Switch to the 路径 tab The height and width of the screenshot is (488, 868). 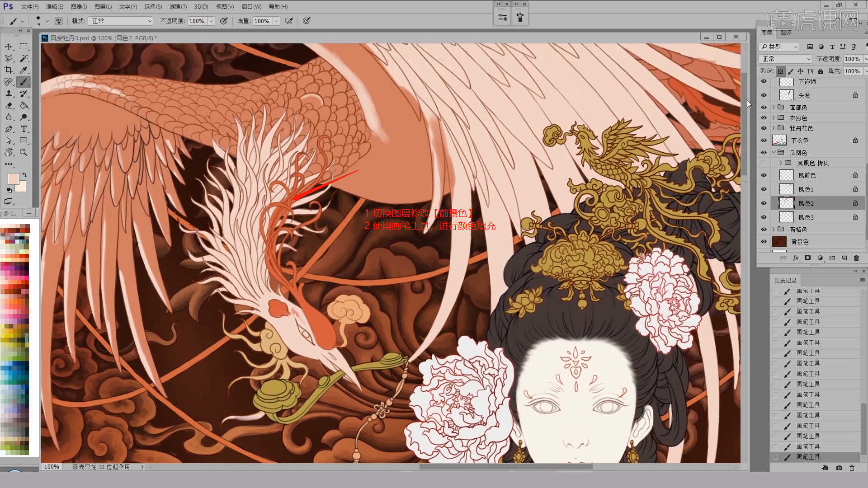click(786, 33)
